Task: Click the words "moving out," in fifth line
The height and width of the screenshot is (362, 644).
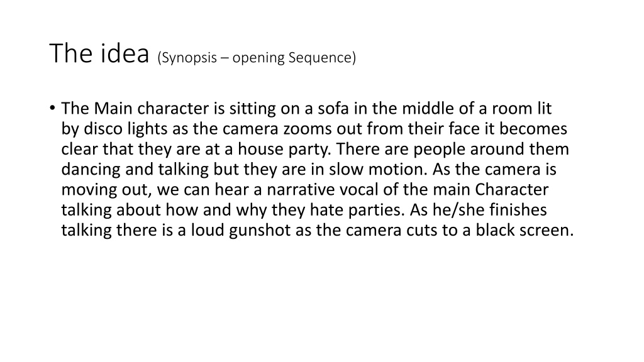Action: (106, 189)
